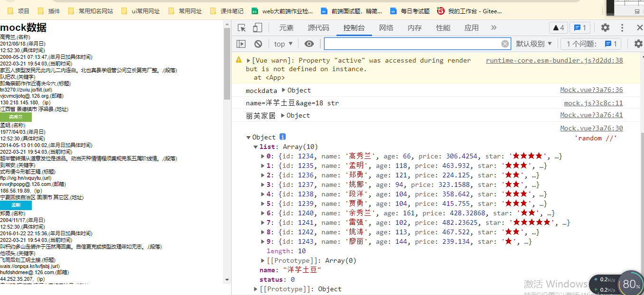This screenshot has height=295, width=644.
Task: Click the warnings count badge showing 4
Action: 558,28
